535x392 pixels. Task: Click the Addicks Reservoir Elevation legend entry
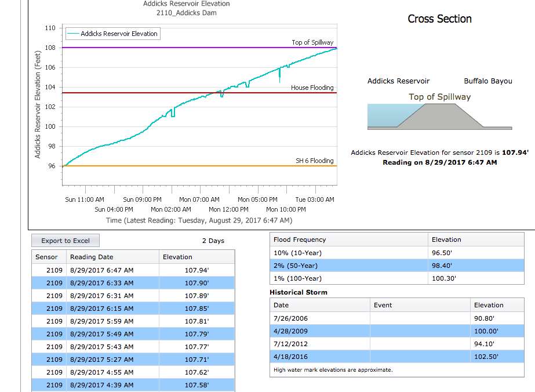(113, 34)
